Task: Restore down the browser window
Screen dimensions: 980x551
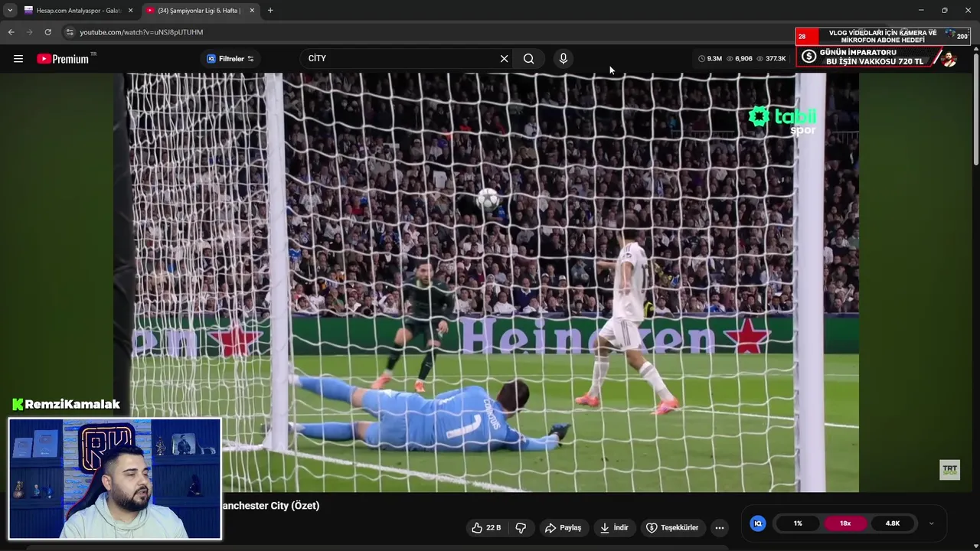Action: [945, 11]
